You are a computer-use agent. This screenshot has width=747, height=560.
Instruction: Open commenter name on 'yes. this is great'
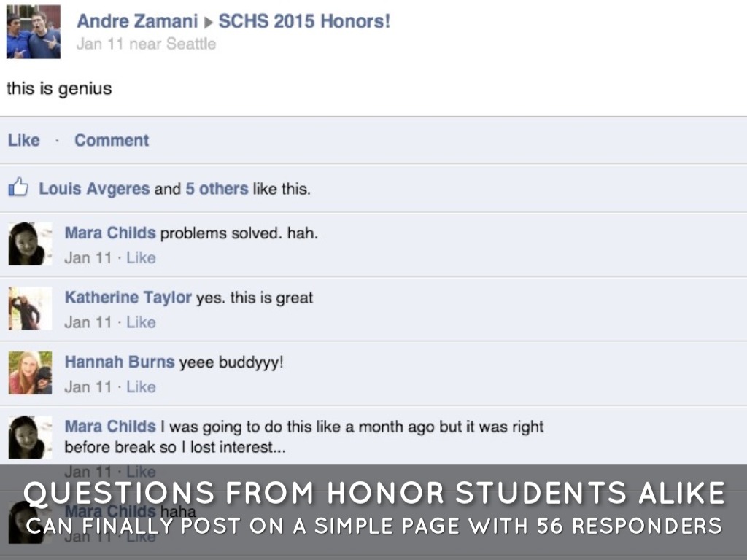pyautogui.click(x=128, y=297)
